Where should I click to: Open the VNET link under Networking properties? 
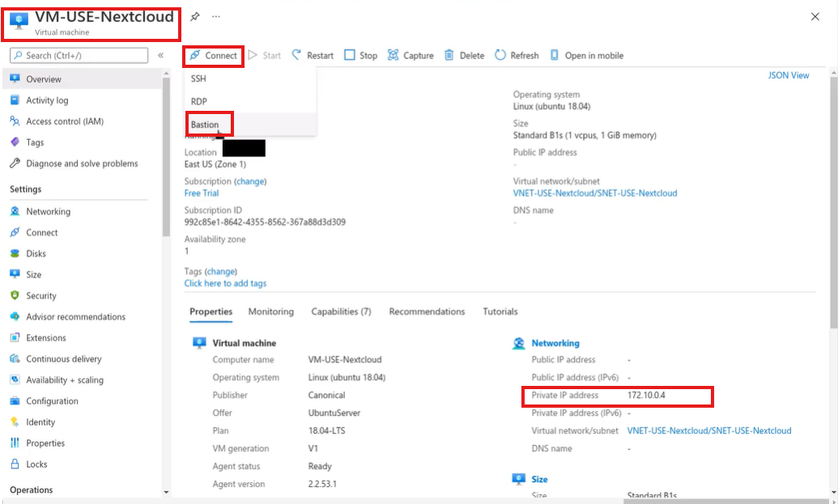(x=709, y=431)
